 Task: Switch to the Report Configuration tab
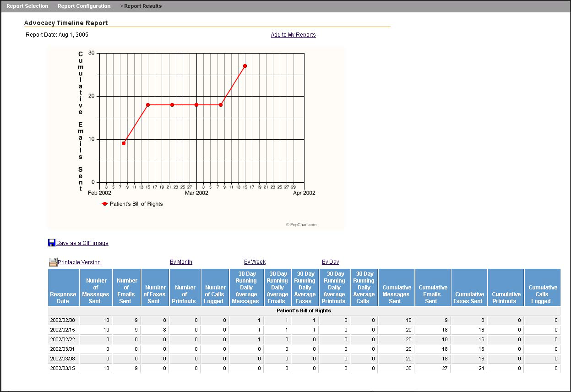[x=84, y=6]
